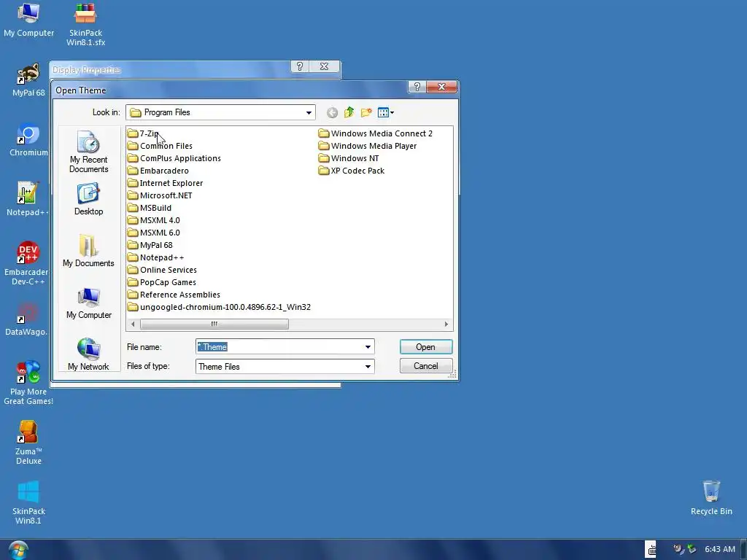This screenshot has height=560, width=747.
Task: Open SkinPack Win8.1 desktop icon
Action: tap(28, 502)
